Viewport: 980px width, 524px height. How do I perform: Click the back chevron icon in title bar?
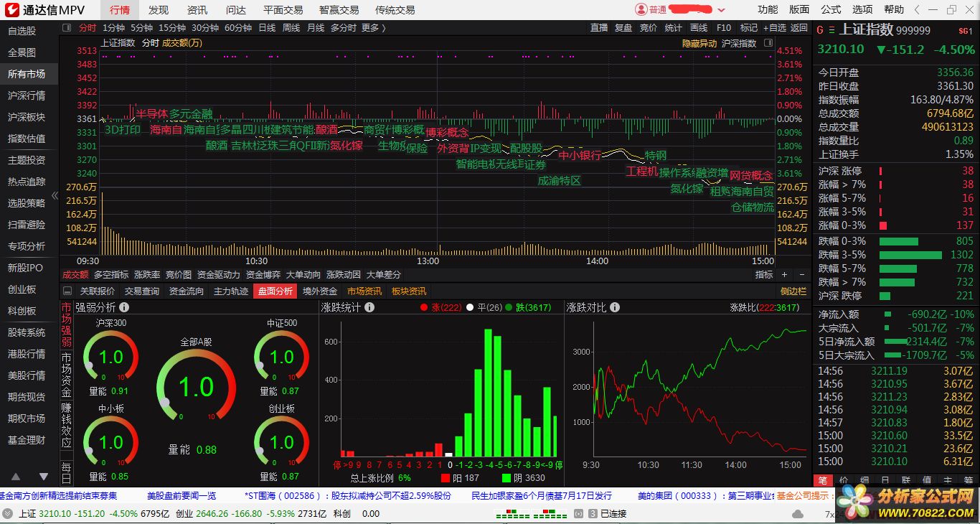click(x=916, y=9)
